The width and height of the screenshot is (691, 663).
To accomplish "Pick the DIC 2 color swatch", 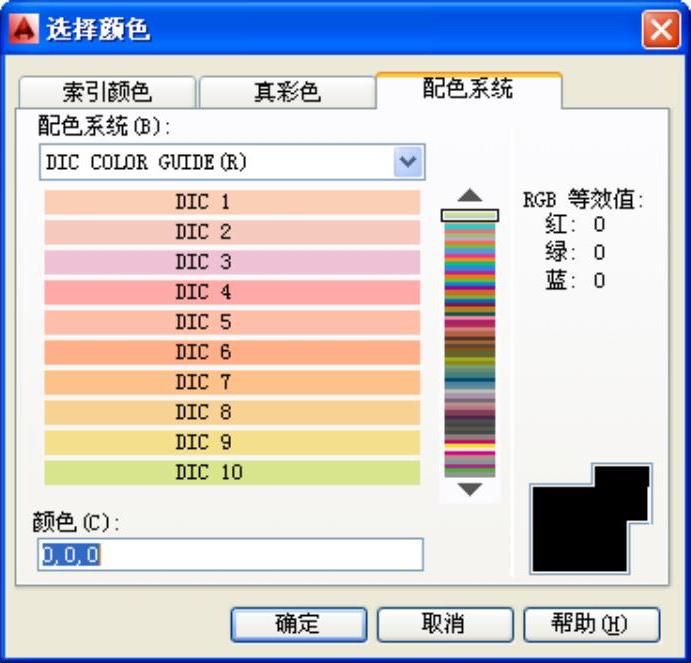I will point(232,232).
